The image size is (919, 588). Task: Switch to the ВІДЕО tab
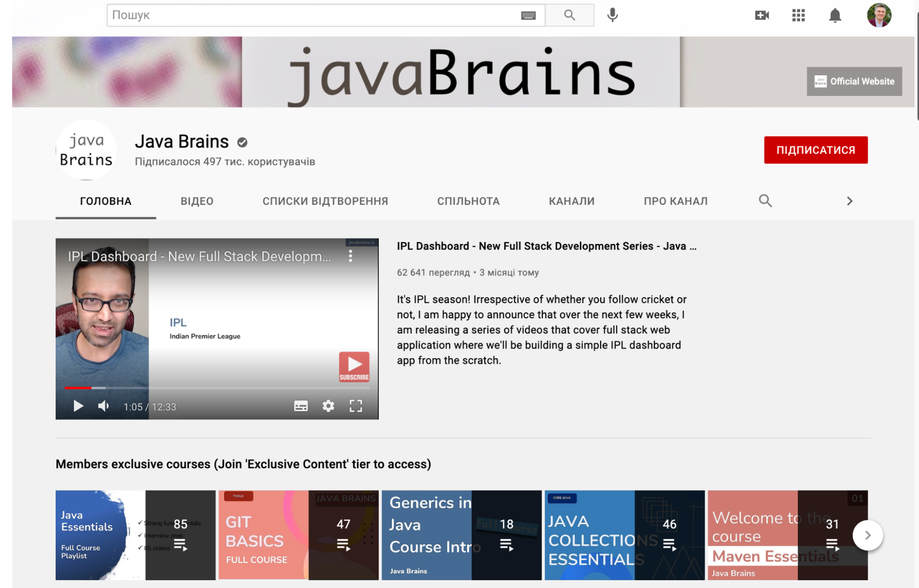pos(197,201)
